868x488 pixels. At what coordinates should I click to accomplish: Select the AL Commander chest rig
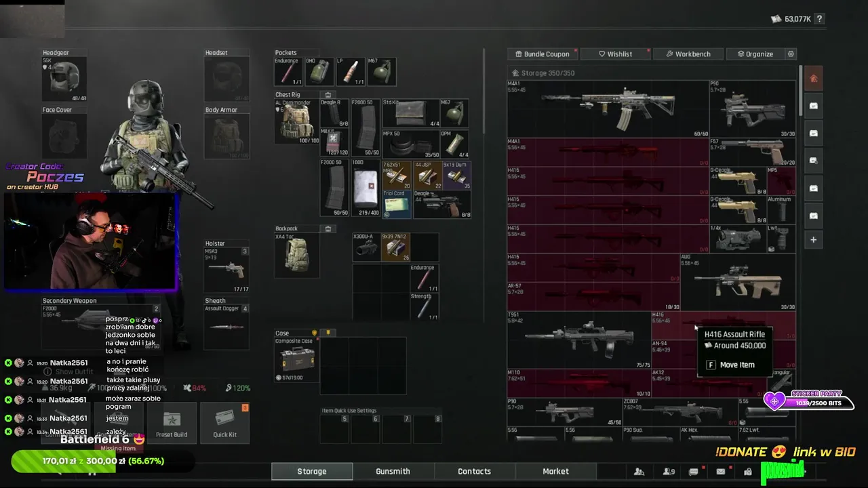pyautogui.click(x=296, y=121)
